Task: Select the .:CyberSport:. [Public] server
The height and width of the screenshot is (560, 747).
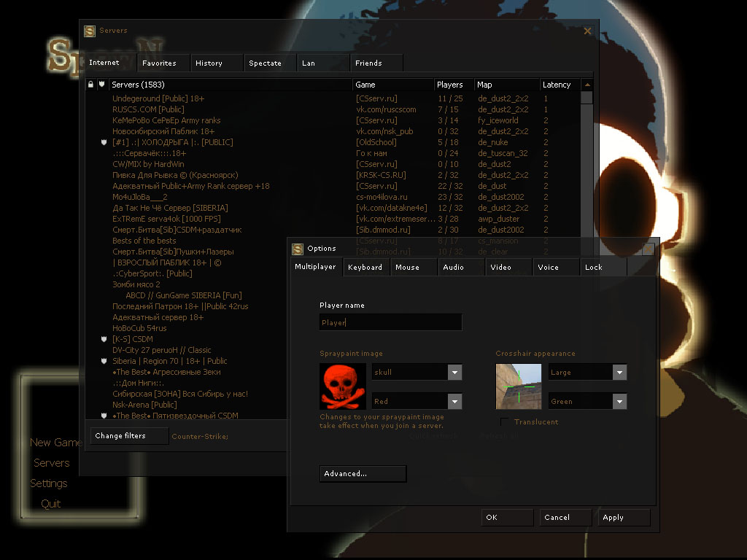Action: (152, 274)
